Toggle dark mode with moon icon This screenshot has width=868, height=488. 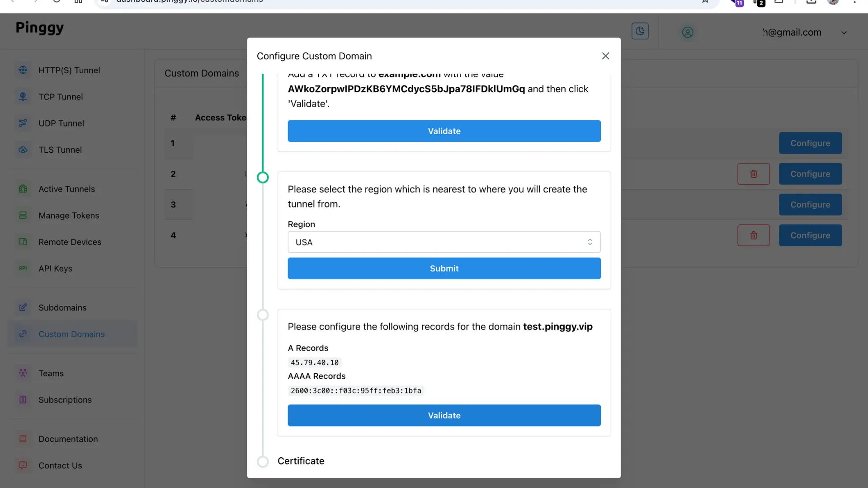coord(640,31)
